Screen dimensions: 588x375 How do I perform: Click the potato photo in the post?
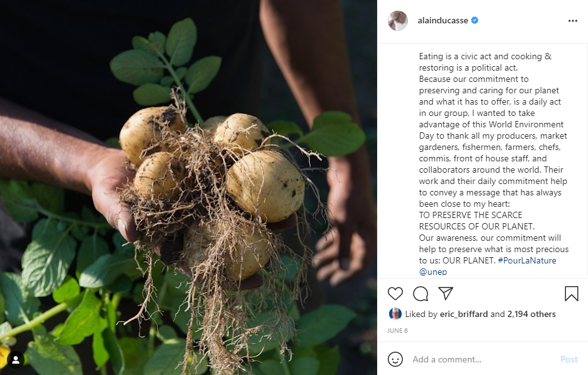click(x=188, y=187)
